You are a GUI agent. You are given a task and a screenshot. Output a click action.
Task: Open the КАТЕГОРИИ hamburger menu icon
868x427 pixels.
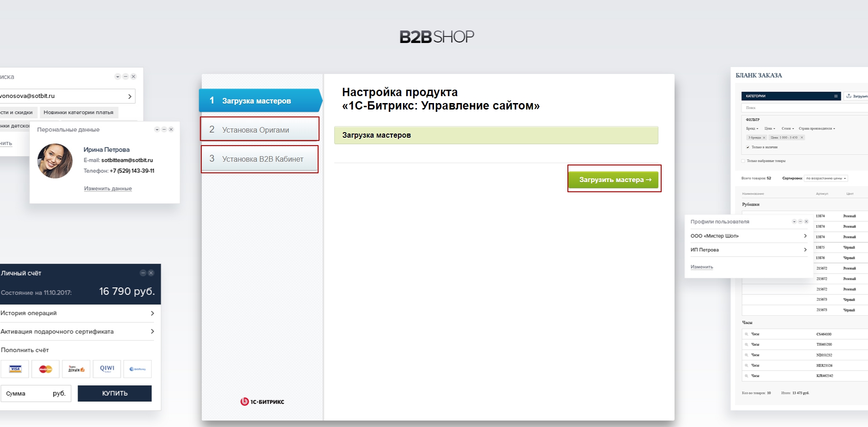point(836,96)
